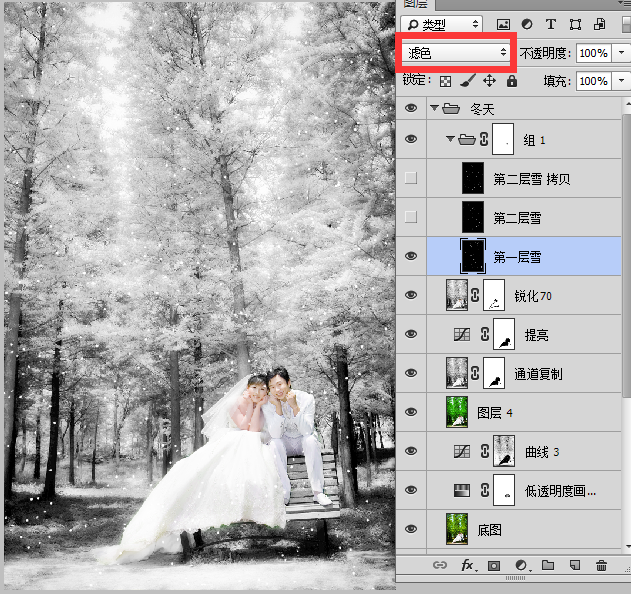Click link layers icon at panel bottom
The width and height of the screenshot is (631, 594).
coord(440,565)
